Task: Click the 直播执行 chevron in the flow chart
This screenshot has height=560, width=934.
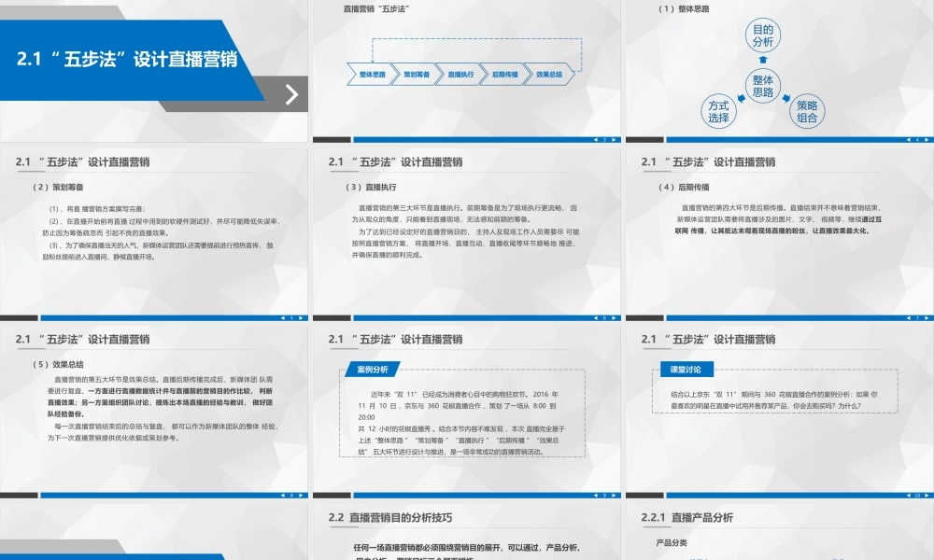Action: (x=461, y=74)
